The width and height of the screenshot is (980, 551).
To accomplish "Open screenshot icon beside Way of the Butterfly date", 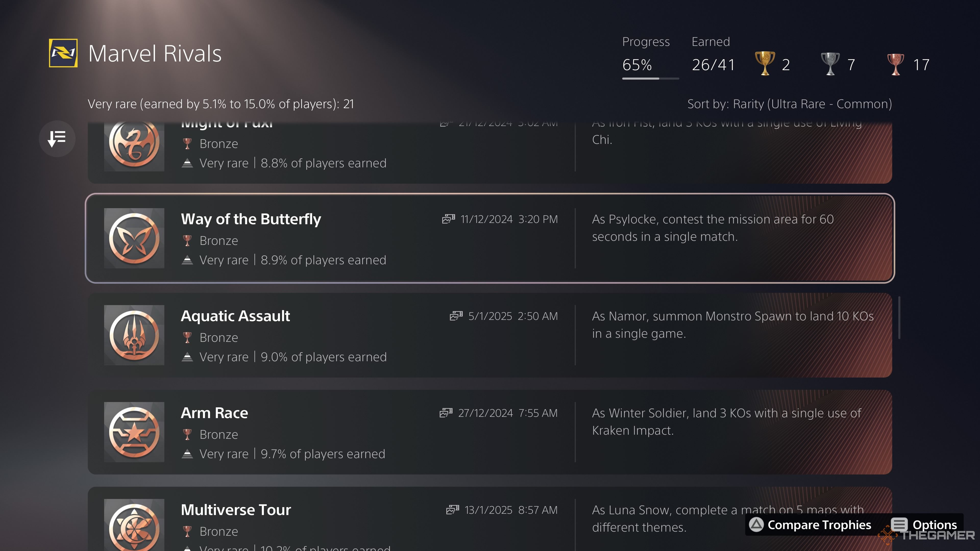I will tap(449, 219).
